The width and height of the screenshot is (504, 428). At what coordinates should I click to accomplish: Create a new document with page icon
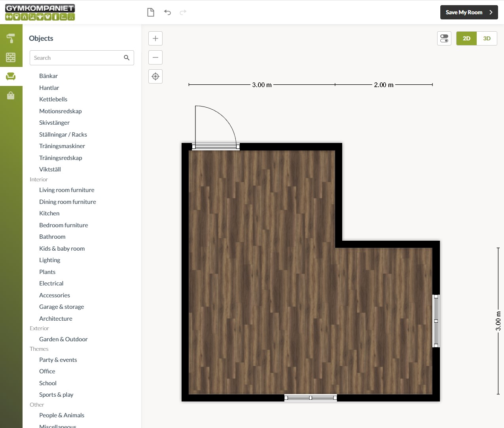pos(151,12)
